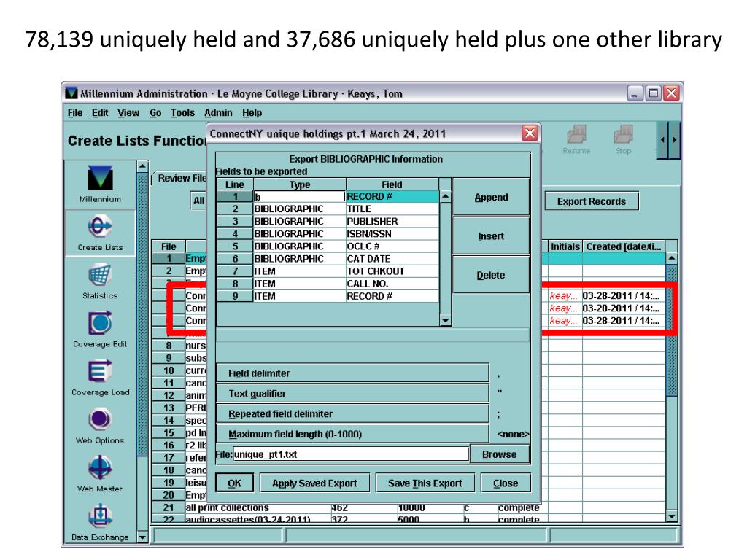This screenshot has height=560, width=747.
Task: Select the TITLE field row
Action: [x=328, y=209]
